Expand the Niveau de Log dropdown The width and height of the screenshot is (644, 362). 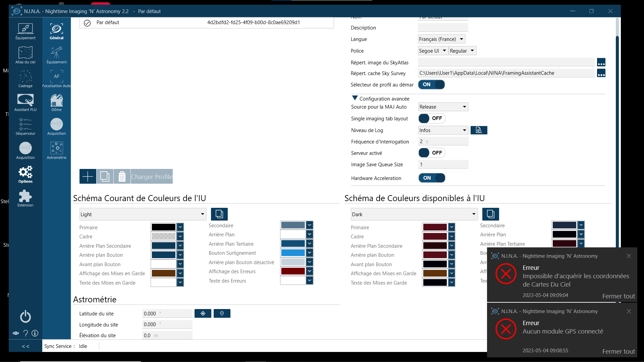click(x=443, y=130)
